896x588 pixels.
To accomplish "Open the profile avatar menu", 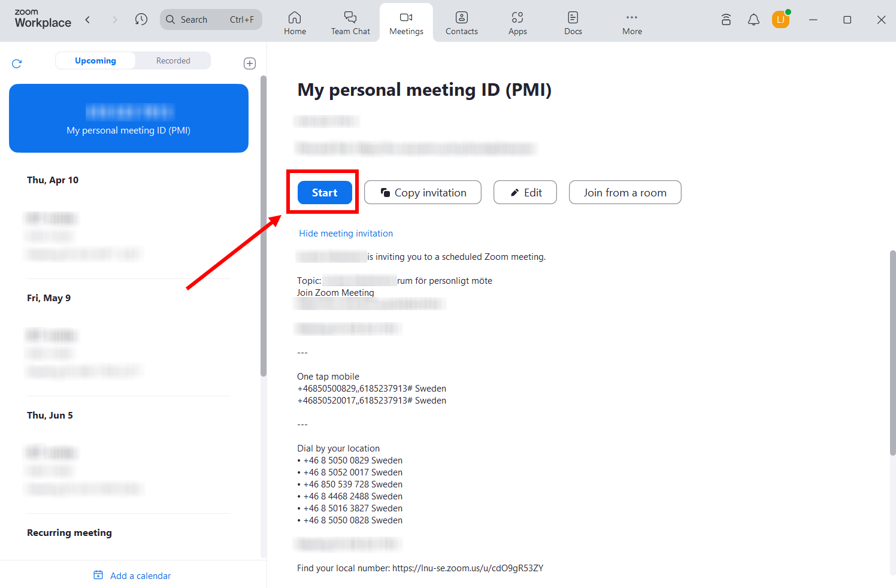I will 781,20.
